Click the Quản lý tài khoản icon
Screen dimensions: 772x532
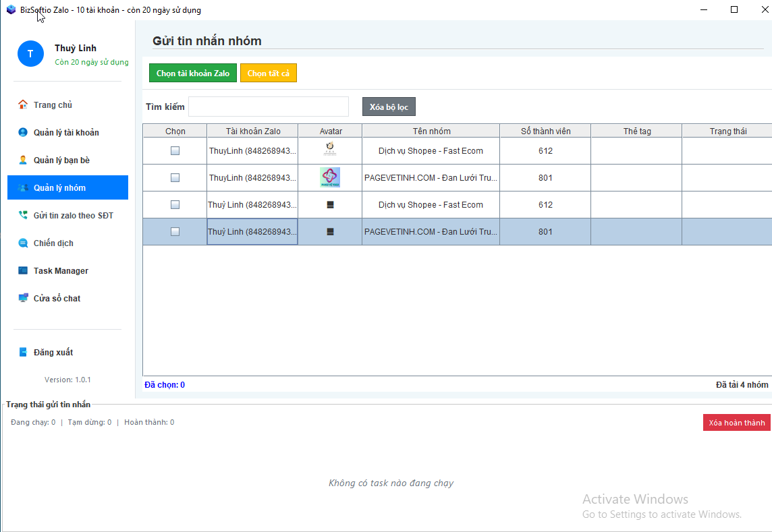pos(23,132)
